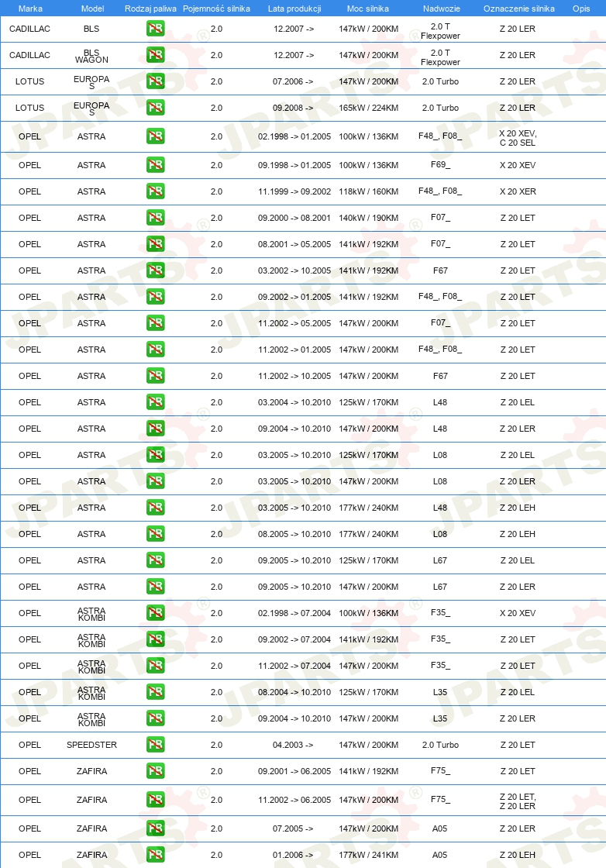This screenshot has height=868, width=606.
Task: Click the '11.1999 -> 09.2002' date cell
Action: coord(294,191)
